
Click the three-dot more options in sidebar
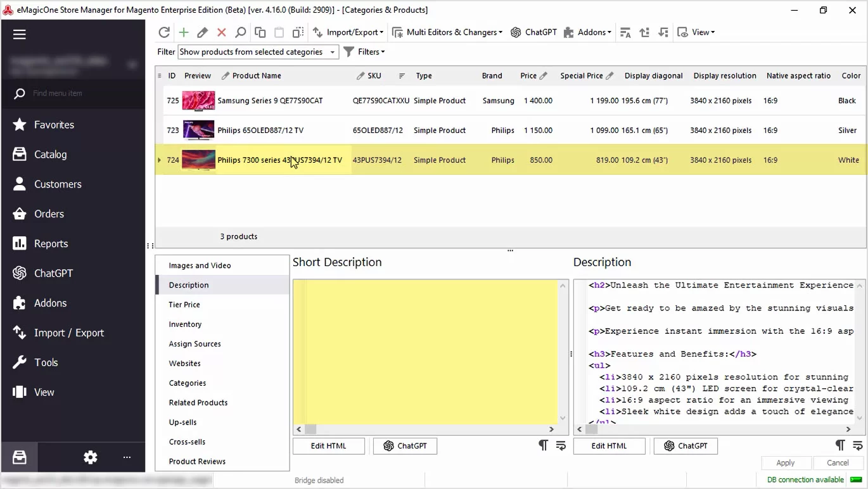127,457
